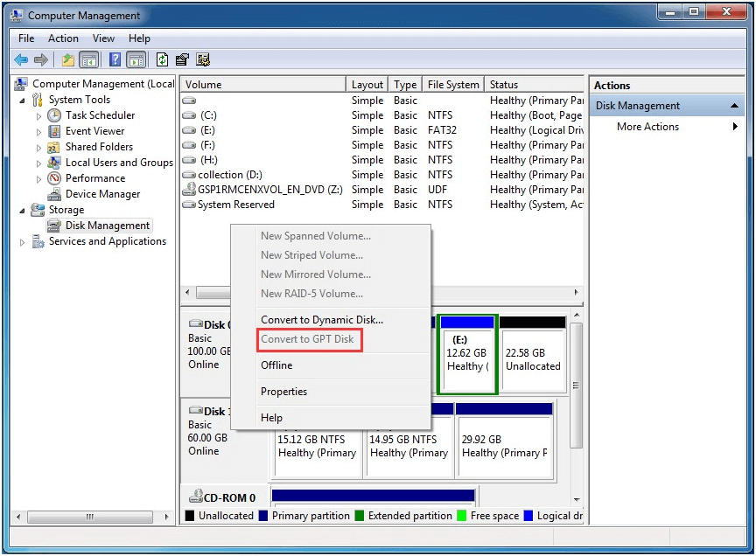Click the drive icon for collection (D:)
This screenshot has width=756, height=556.
[x=189, y=175]
